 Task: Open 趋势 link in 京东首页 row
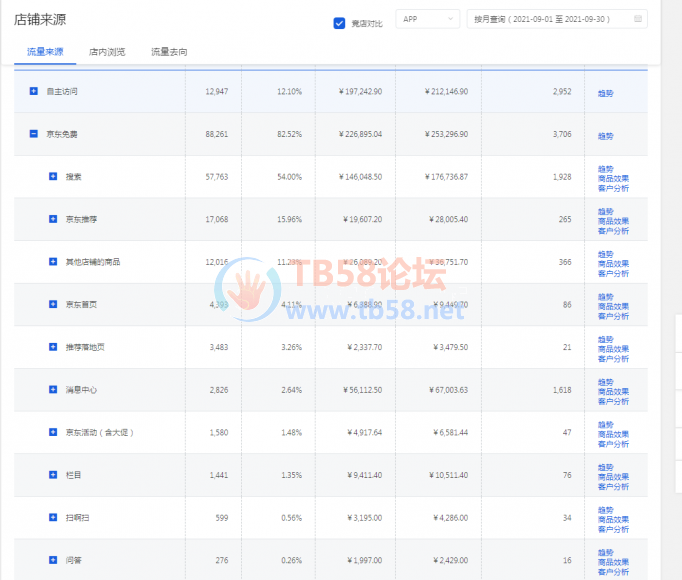pos(605,297)
